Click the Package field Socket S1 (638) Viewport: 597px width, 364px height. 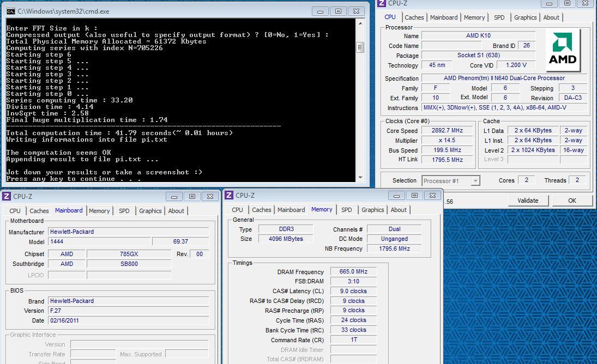[x=478, y=55]
